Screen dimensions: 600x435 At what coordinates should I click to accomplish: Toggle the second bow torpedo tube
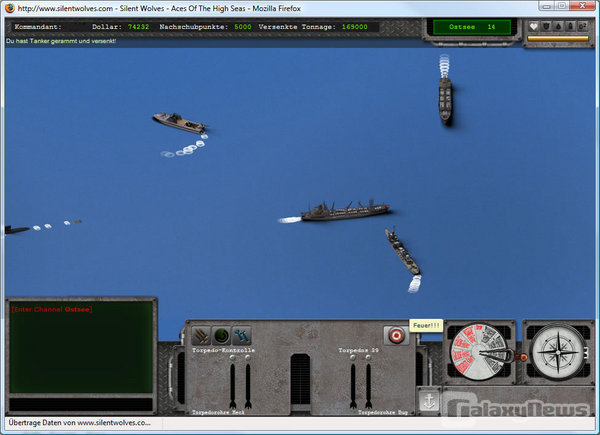[x=368, y=385]
